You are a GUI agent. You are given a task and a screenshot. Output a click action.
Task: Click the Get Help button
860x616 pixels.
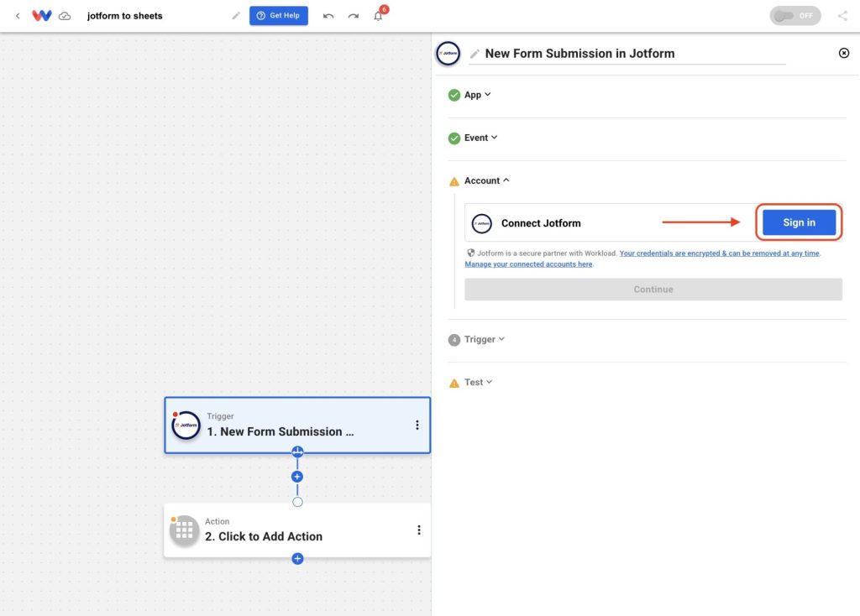(279, 15)
